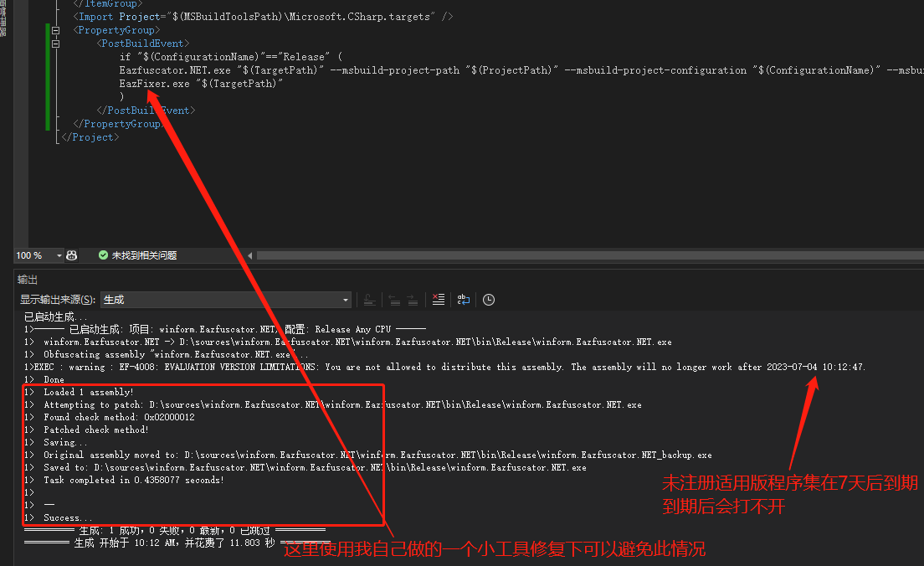Click the green no-issues checkmark icon
The width and height of the screenshot is (924, 566).
click(103, 255)
